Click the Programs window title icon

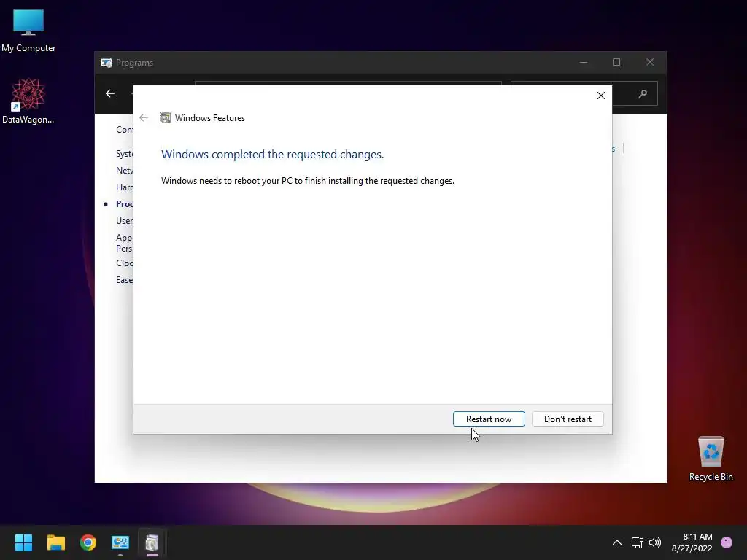107,63
